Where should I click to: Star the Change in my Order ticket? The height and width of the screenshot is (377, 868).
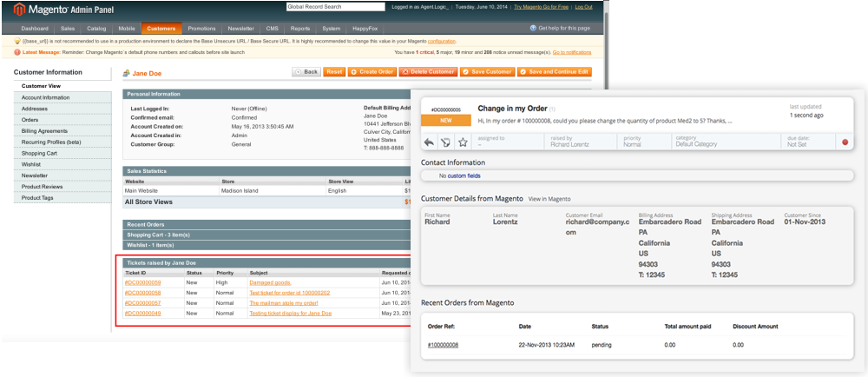[463, 142]
